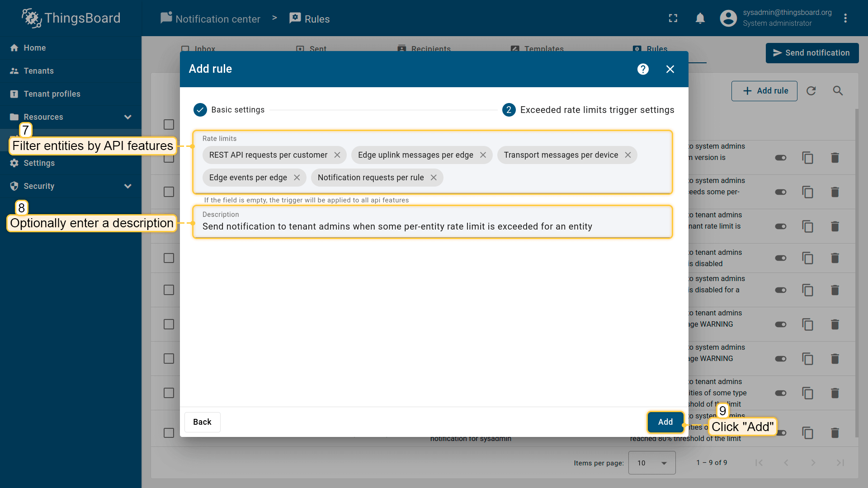Open Tenant profiles in sidebar
The height and width of the screenshot is (488, 868).
52,94
